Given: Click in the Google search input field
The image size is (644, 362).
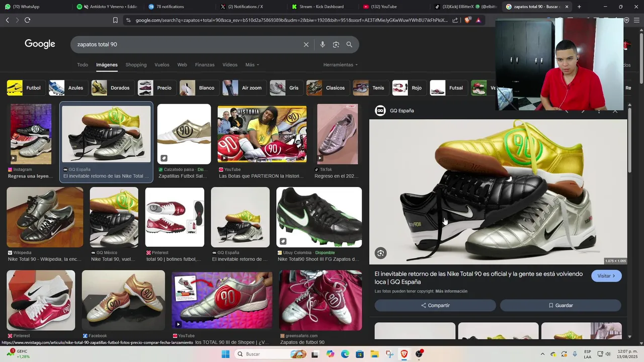Looking at the screenshot, I should coord(186,44).
